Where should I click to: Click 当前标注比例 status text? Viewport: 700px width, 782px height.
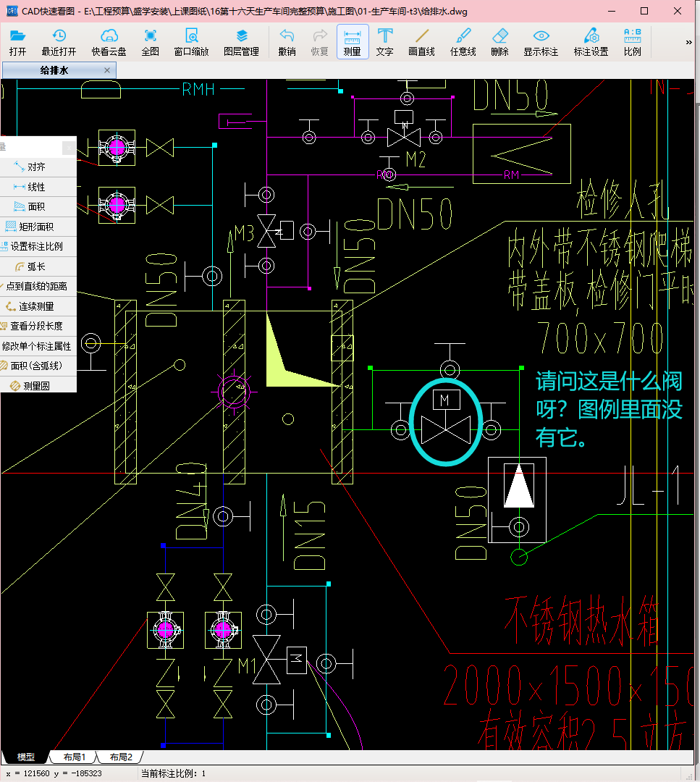tap(173, 773)
